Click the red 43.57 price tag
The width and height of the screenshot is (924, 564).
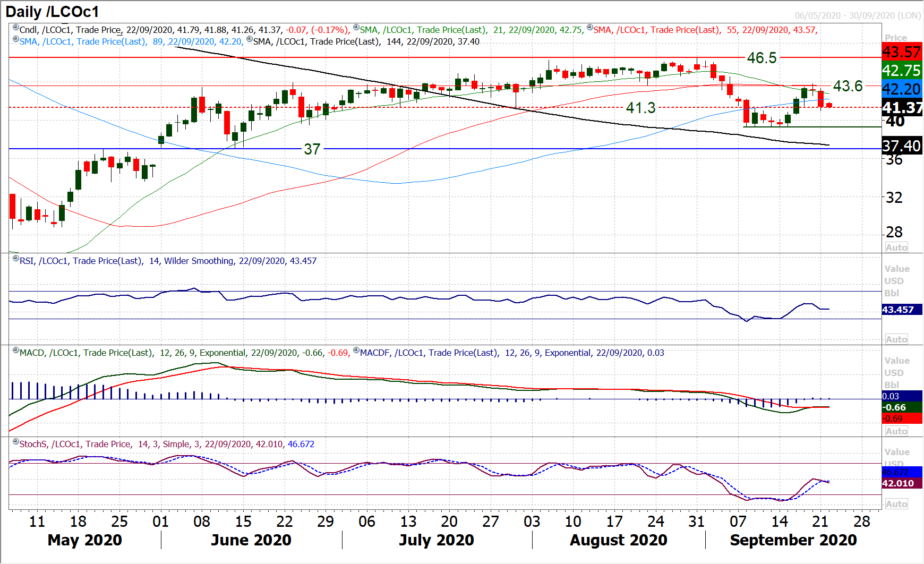902,52
